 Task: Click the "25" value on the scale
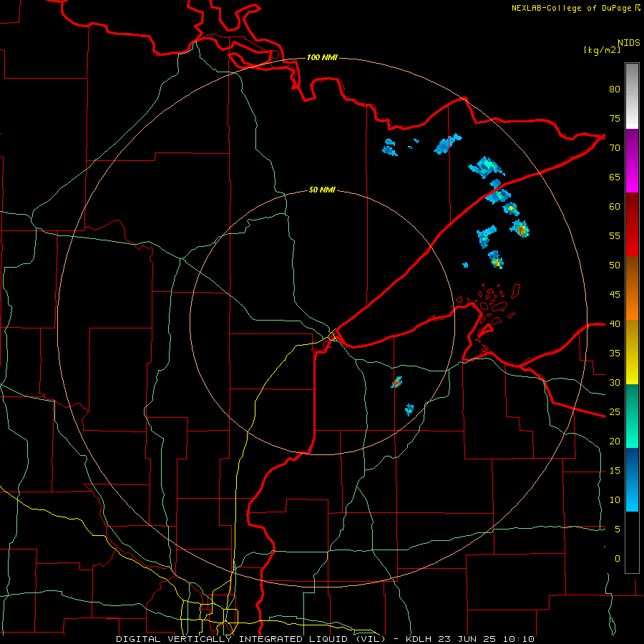[x=615, y=411]
